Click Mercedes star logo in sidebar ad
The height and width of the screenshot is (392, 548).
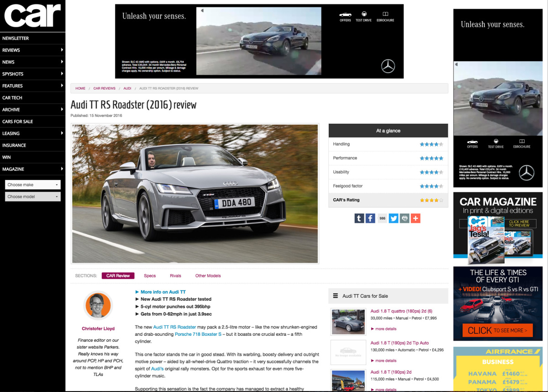click(x=527, y=173)
